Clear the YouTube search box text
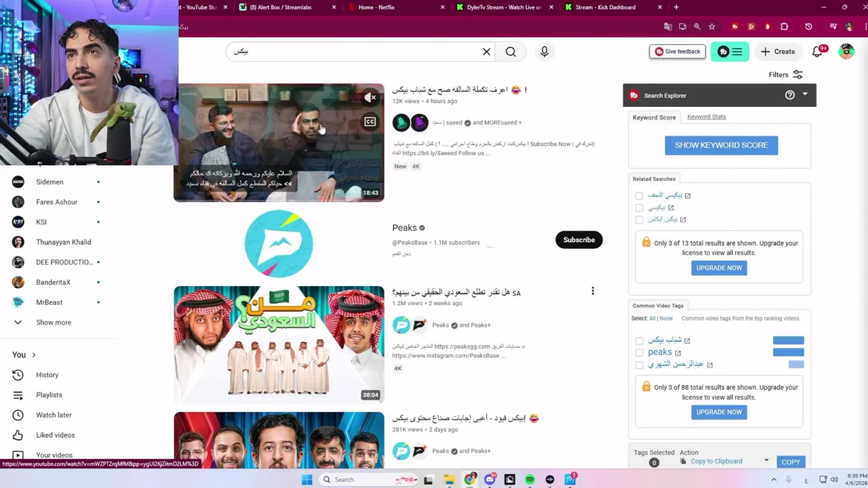The width and height of the screenshot is (868, 488). coord(486,52)
